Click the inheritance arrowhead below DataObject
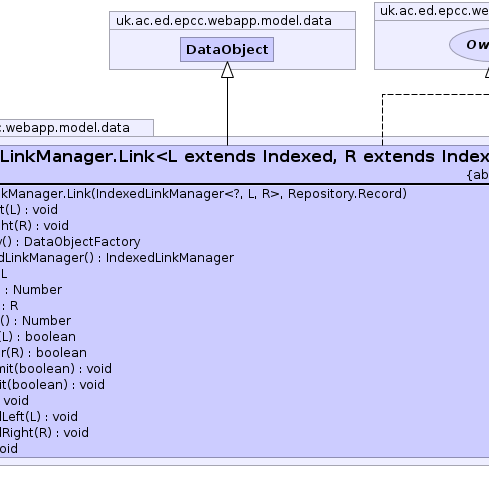The image size is (489, 503). point(227,70)
